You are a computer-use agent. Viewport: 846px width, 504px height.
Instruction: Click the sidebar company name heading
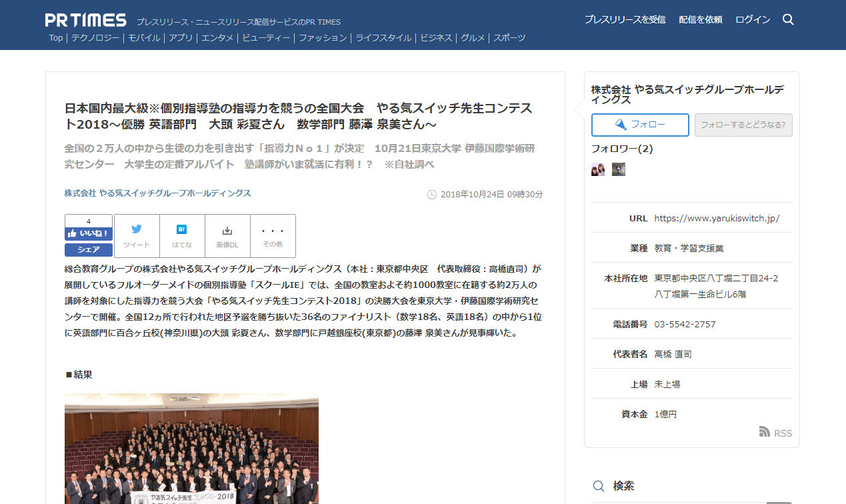pos(687,94)
